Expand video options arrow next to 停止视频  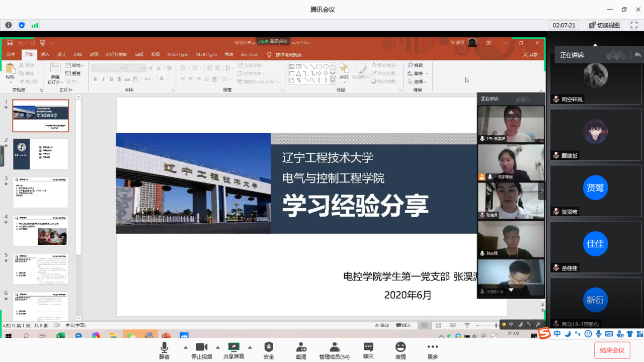click(217, 347)
